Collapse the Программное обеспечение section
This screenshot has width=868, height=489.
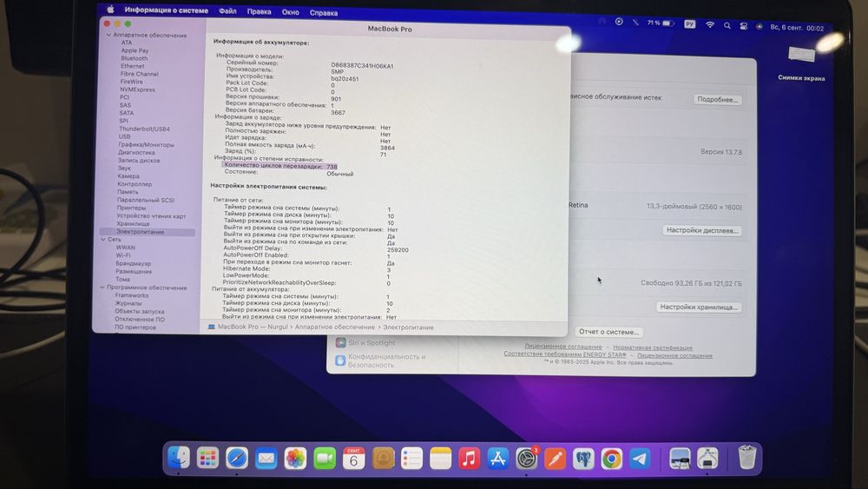coord(102,287)
